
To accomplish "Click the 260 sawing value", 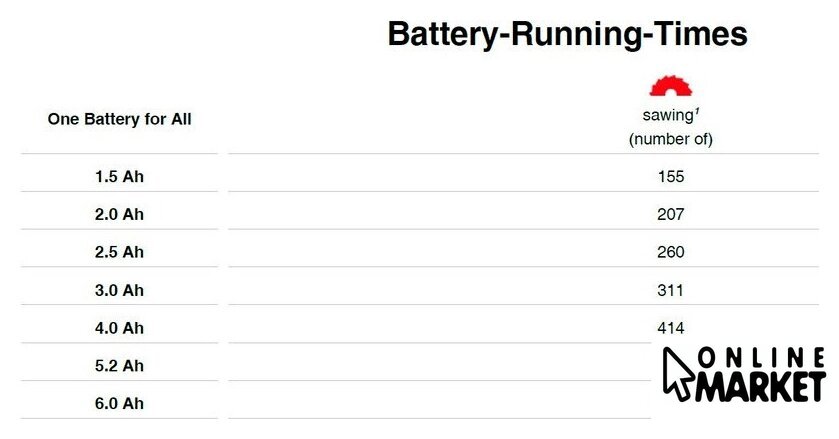I will (x=671, y=252).
